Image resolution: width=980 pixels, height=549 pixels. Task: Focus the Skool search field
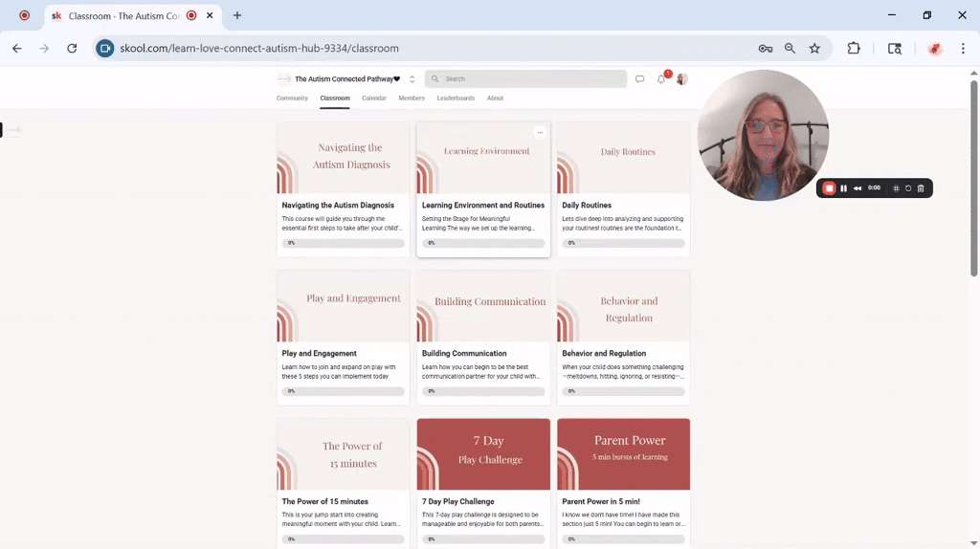[525, 78]
